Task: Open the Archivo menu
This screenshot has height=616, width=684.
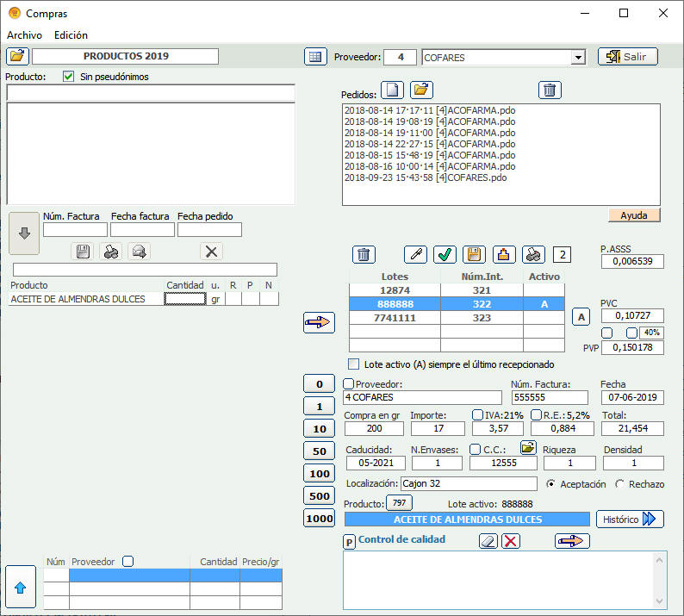Action: pyautogui.click(x=24, y=35)
